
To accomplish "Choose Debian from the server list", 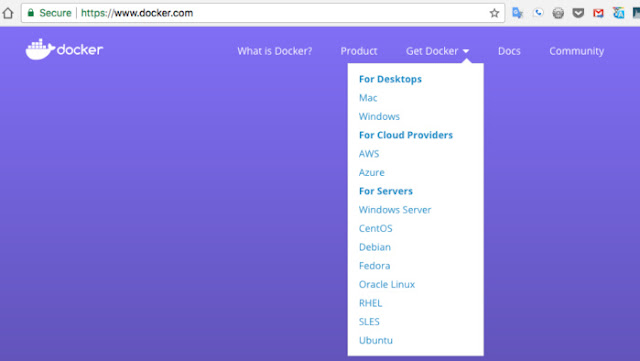I will [375, 247].
